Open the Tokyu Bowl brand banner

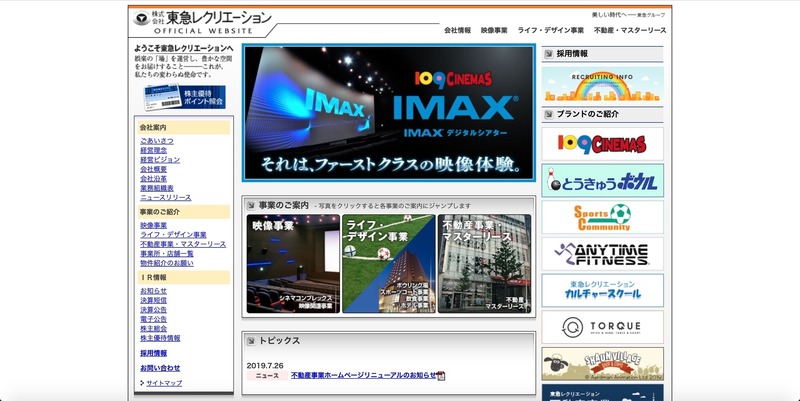602,180
